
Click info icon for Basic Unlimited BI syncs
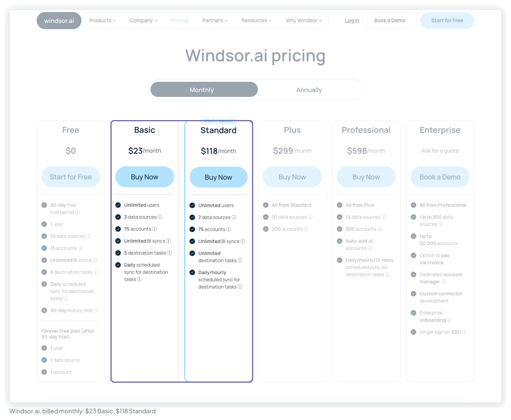tap(168, 241)
